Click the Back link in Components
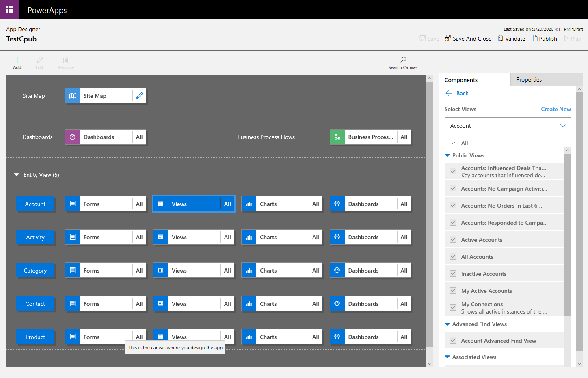588x378 pixels. (x=457, y=93)
